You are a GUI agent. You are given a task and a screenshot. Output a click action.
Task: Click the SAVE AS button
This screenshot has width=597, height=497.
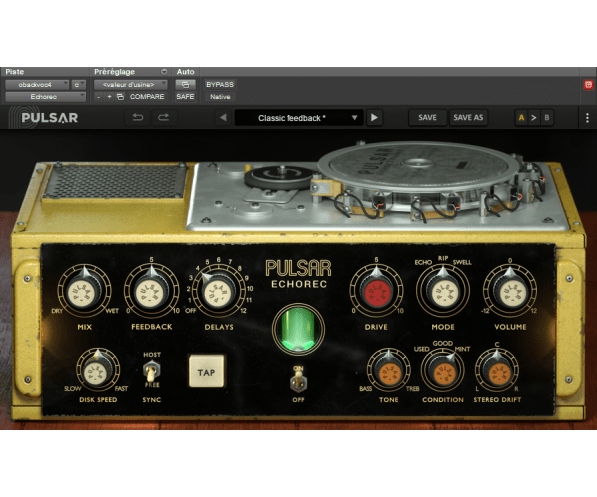pos(468,118)
